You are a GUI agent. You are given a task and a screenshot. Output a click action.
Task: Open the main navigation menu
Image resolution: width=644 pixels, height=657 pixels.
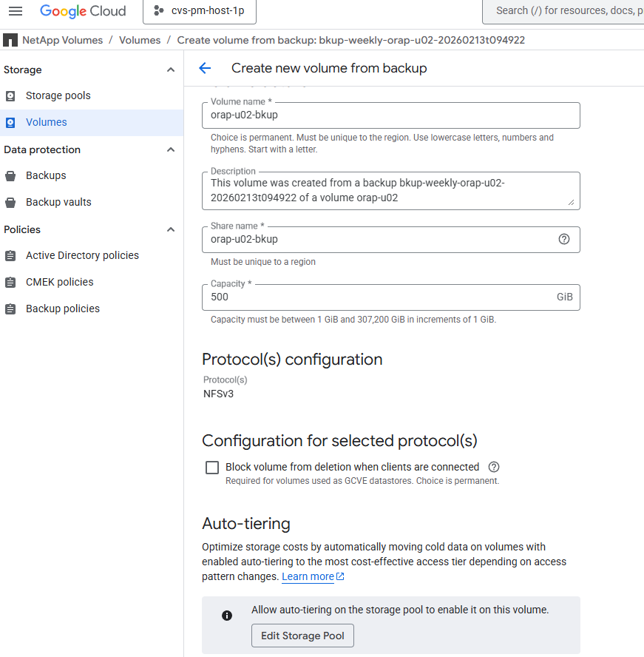[16, 11]
